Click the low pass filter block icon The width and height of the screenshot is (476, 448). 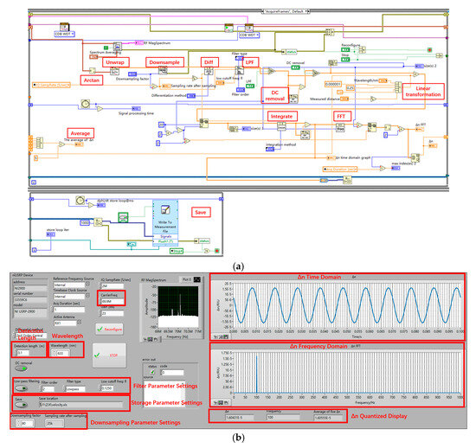pyautogui.click(x=240, y=71)
